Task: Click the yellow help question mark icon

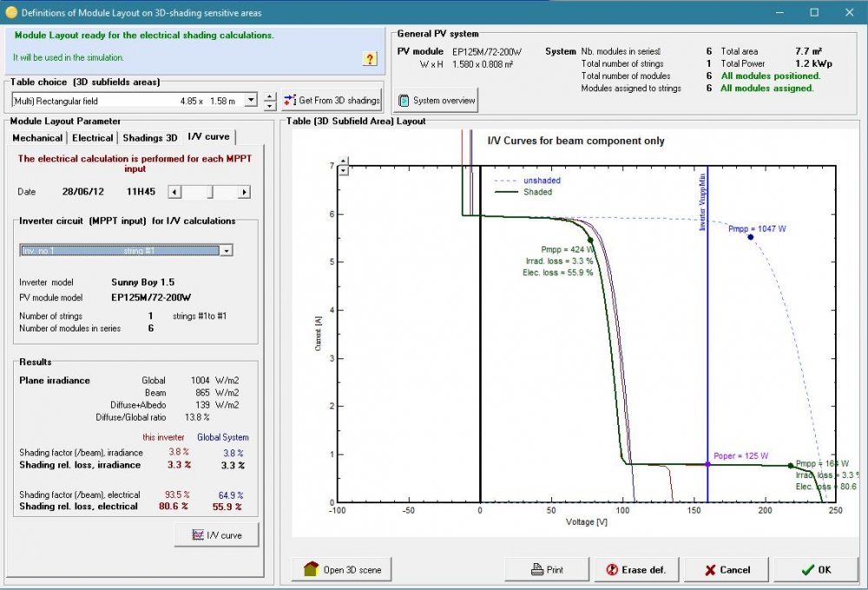Action: tap(369, 59)
